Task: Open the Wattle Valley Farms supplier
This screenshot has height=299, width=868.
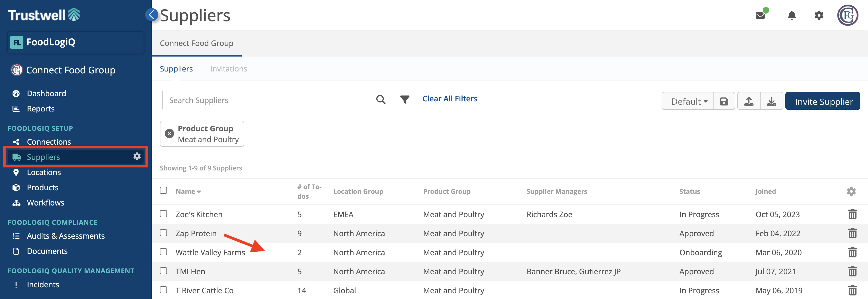Action: 210,253
